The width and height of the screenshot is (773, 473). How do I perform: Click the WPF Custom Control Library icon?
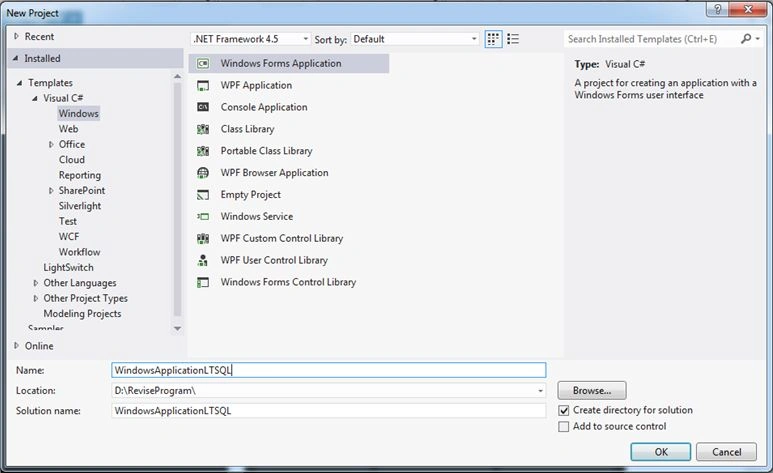pyautogui.click(x=203, y=239)
